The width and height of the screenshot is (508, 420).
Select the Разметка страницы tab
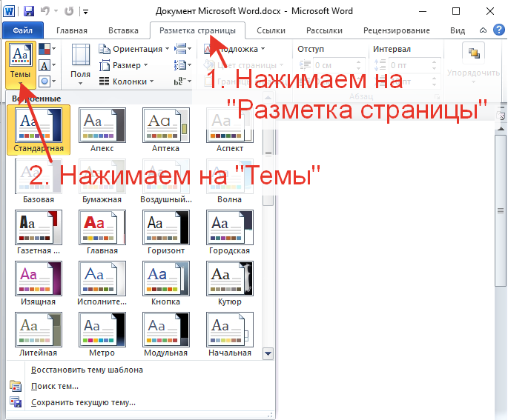point(197,30)
